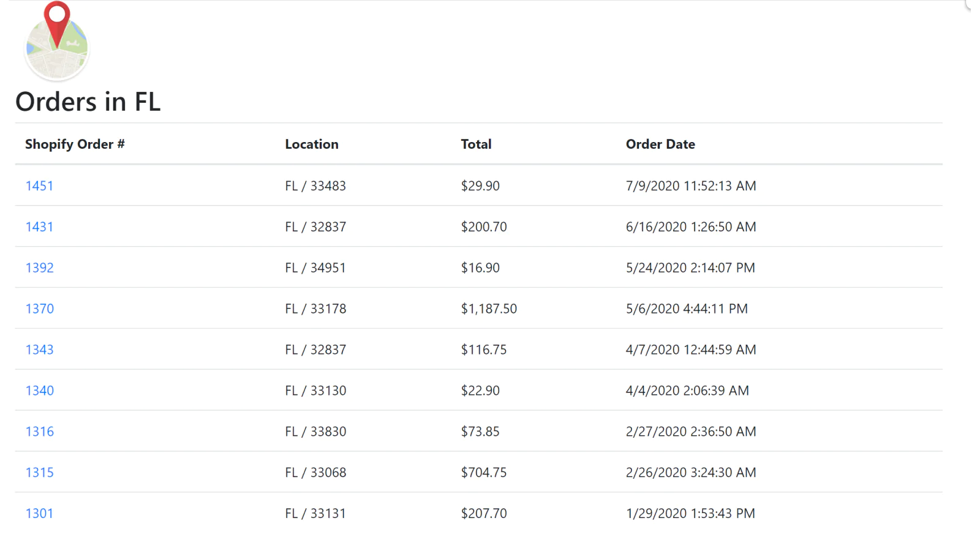Select location FL / 34951
The image size is (980, 551).
(315, 268)
